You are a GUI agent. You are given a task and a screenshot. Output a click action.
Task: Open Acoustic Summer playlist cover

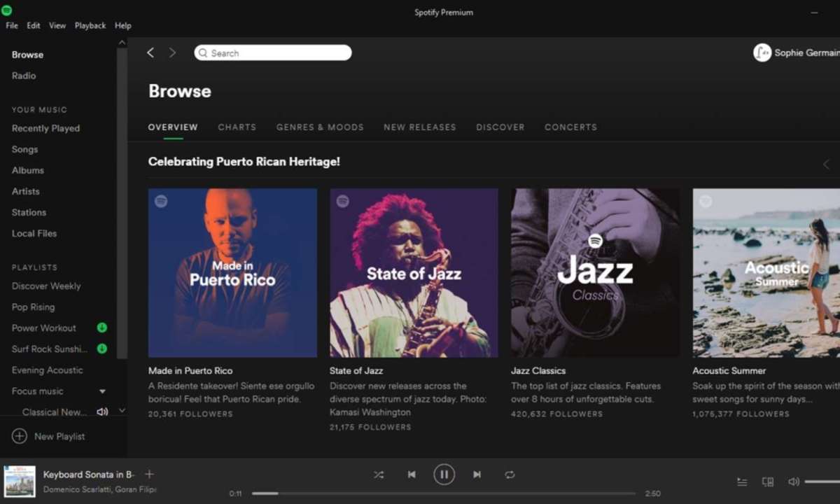click(766, 273)
